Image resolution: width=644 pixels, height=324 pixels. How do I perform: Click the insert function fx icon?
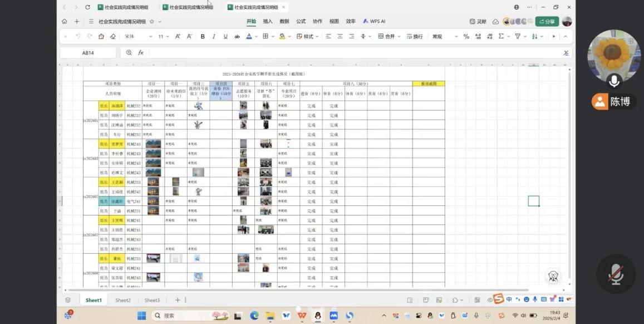pyautogui.click(x=141, y=53)
